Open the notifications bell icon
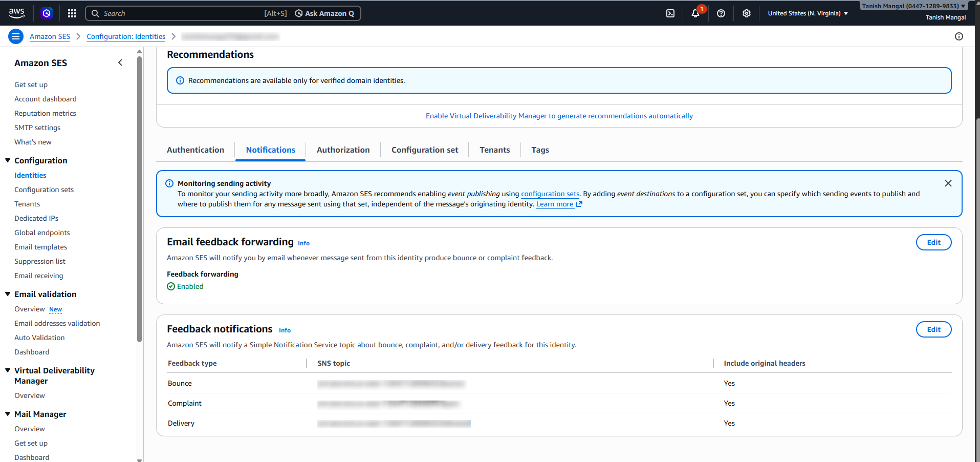980x462 pixels. click(x=695, y=13)
